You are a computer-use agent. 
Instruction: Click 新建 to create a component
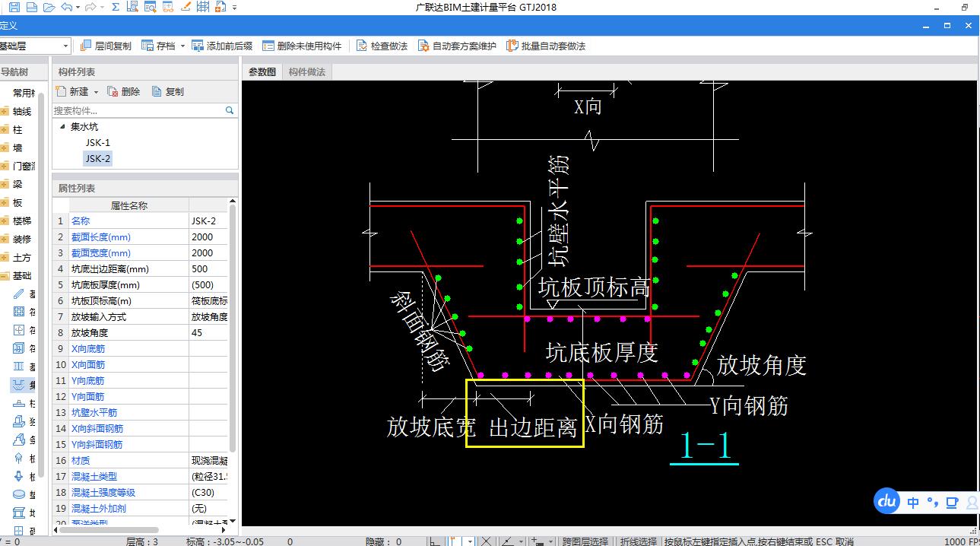[71, 91]
